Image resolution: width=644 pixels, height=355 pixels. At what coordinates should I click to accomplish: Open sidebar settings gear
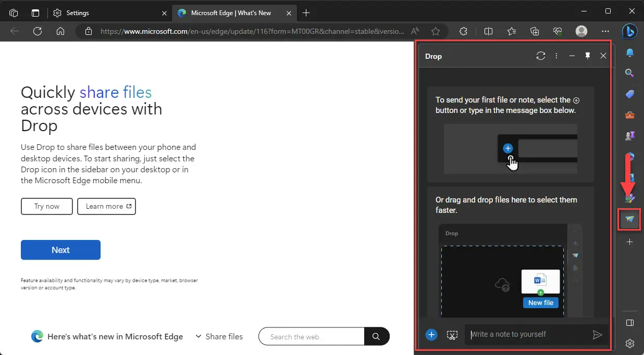click(x=630, y=344)
